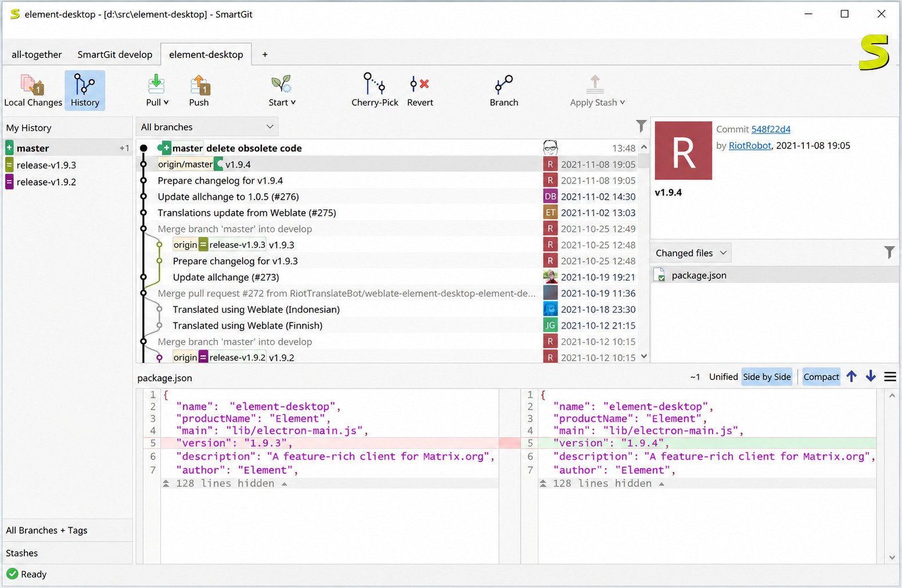Image resolution: width=902 pixels, height=588 pixels.
Task: Open the commit log filter icon
Action: (641, 126)
